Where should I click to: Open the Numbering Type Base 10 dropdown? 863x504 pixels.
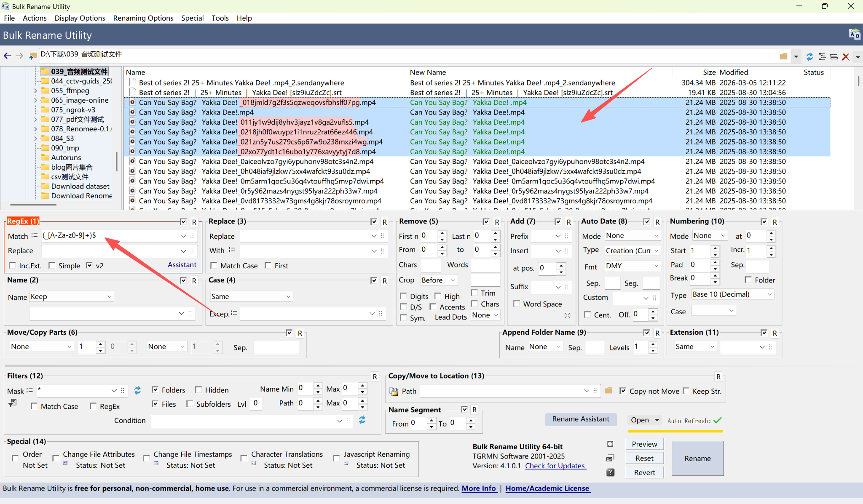click(x=733, y=294)
